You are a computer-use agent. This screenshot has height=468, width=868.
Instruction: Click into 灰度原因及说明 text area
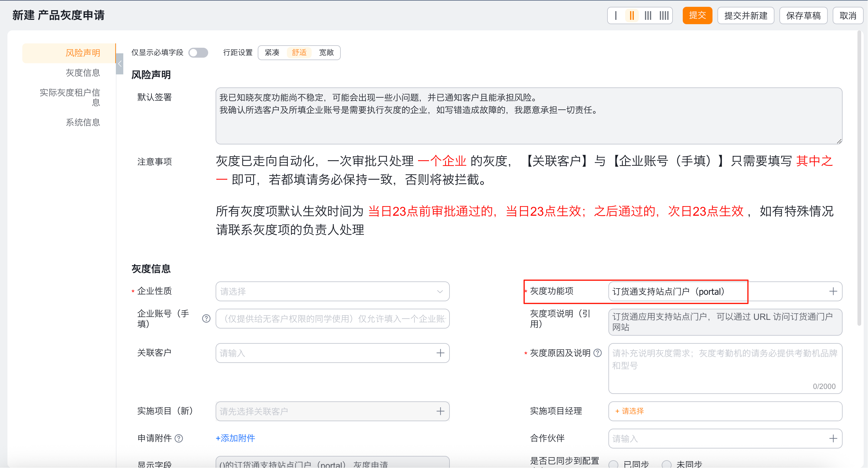(725, 368)
